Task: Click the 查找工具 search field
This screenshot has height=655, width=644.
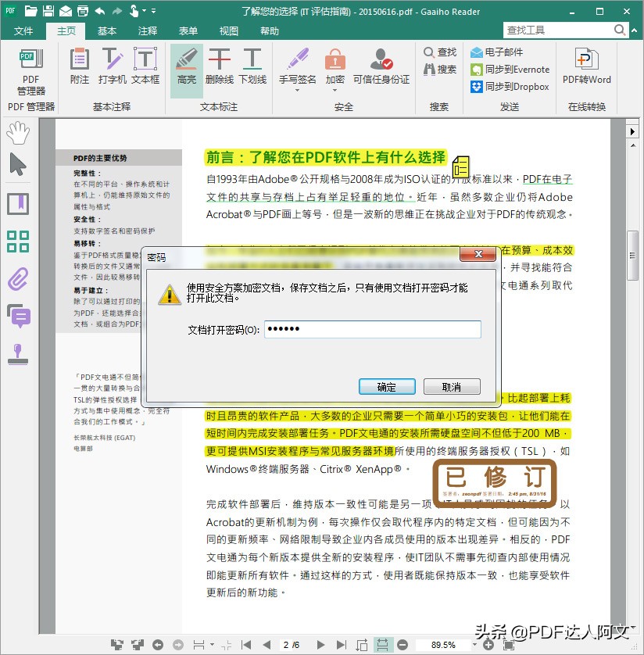Action: [x=557, y=30]
